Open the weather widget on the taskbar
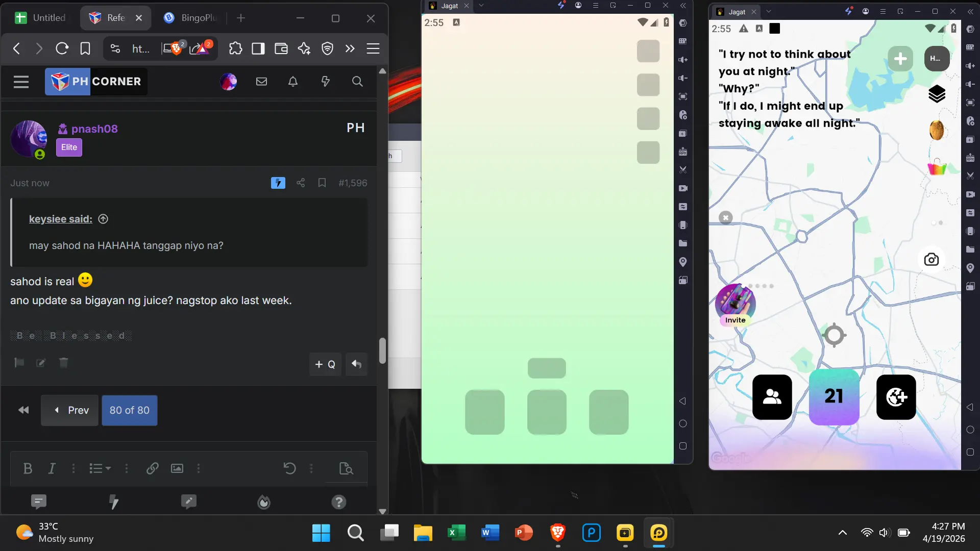Viewport: 980px width, 551px height. tap(54, 533)
